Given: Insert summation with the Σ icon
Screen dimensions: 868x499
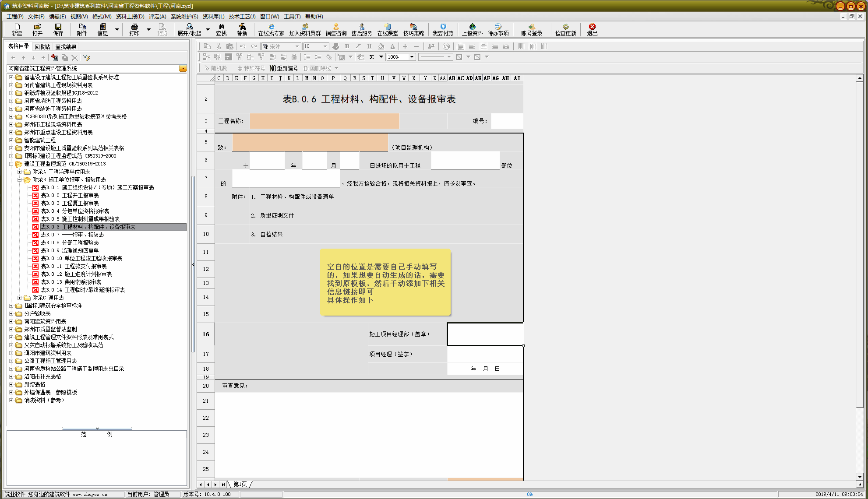Looking at the screenshot, I should coord(372,57).
